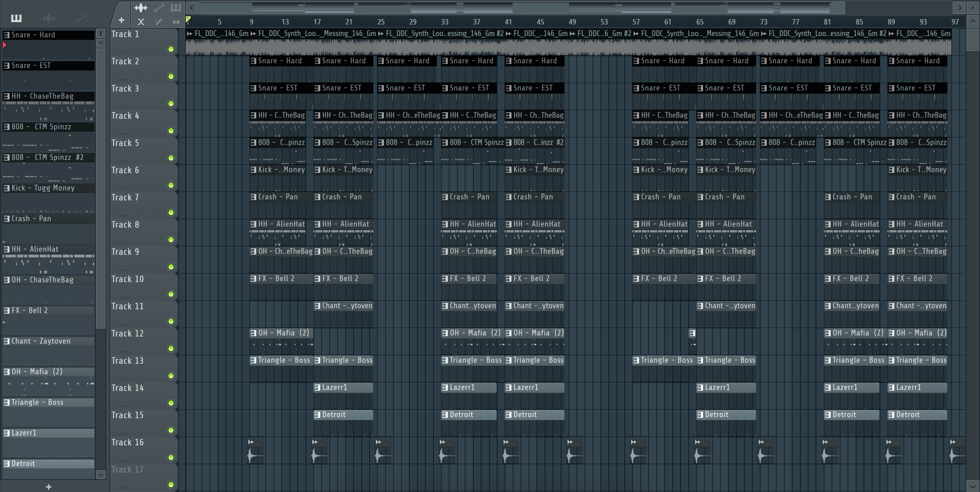Viewport: 980px width, 492px height.
Task: Open clip menu of first Triangle - Boss clip
Action: (x=254, y=360)
